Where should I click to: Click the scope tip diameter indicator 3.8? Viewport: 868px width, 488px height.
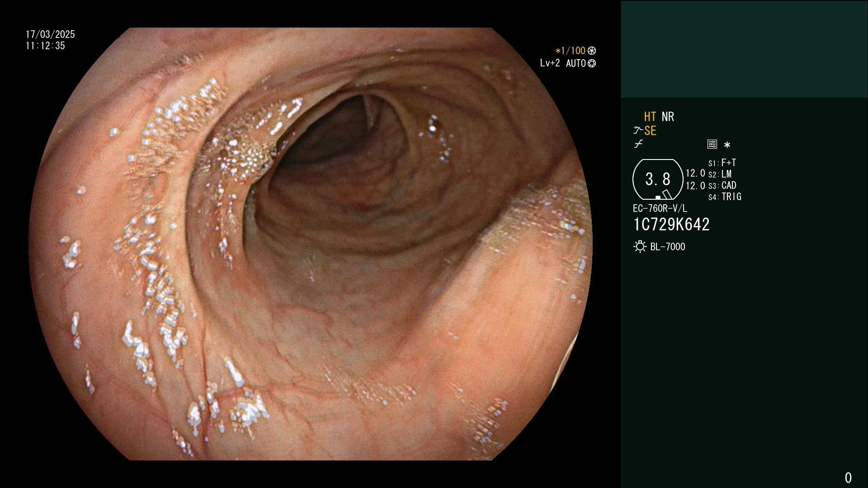coord(658,179)
